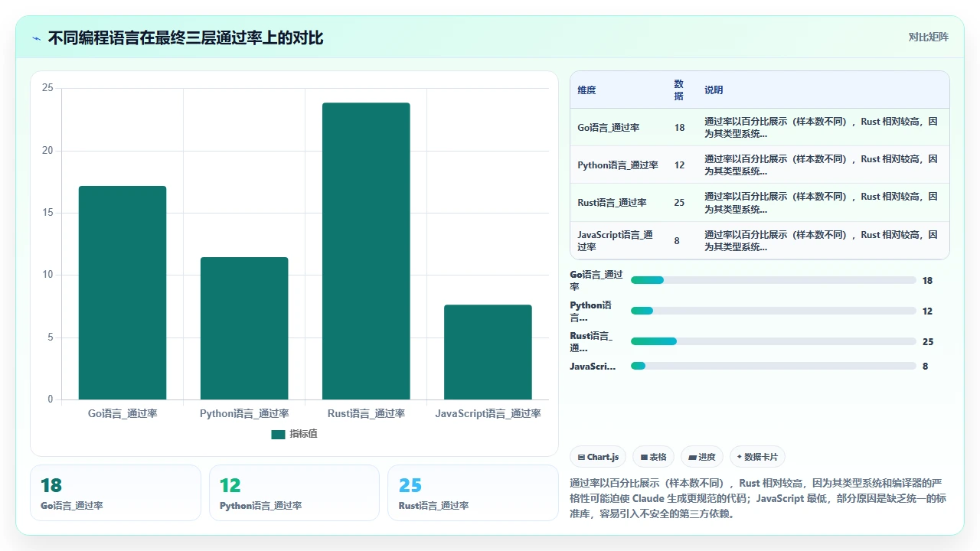Toggle the 指标值 legend swatch
The height and width of the screenshot is (551, 980).
click(278, 434)
